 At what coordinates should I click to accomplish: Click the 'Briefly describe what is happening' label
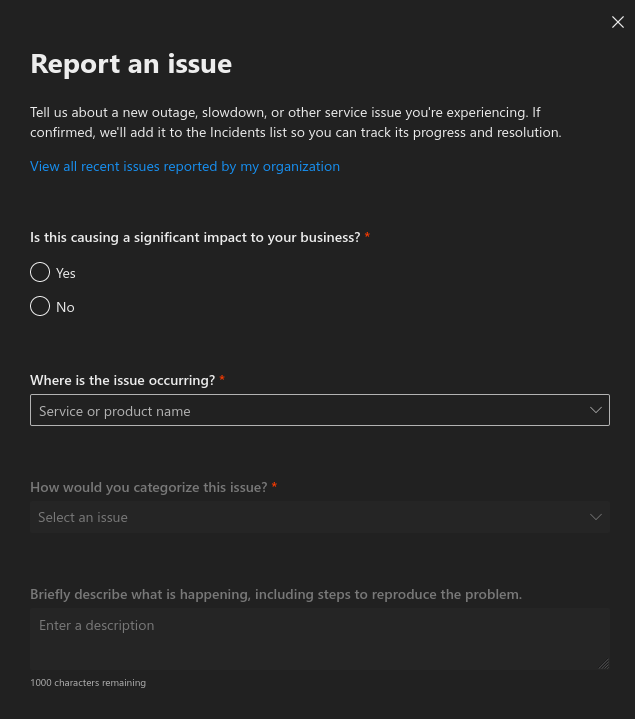tap(276, 594)
